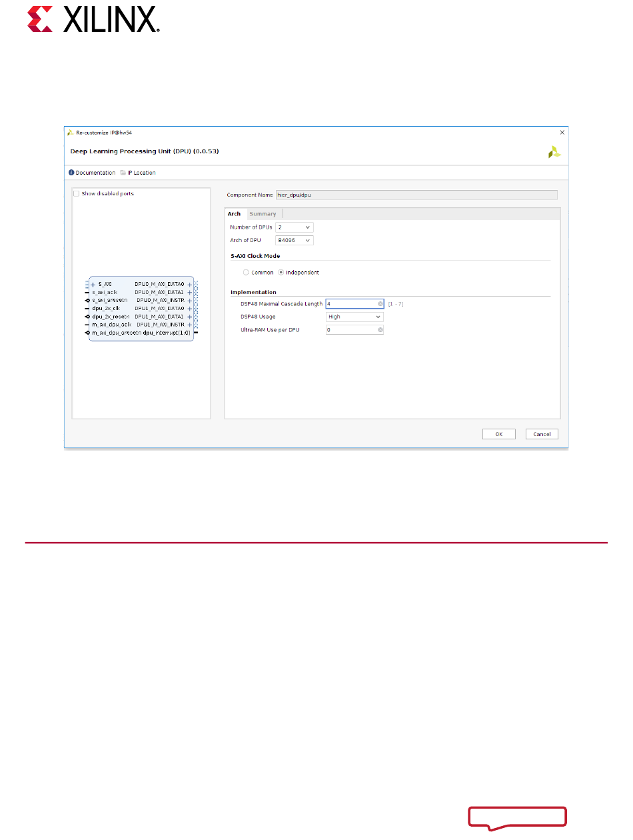The width and height of the screenshot is (633, 840).
Task: Click the dpu_2x_clk port label
Action: coord(105,309)
